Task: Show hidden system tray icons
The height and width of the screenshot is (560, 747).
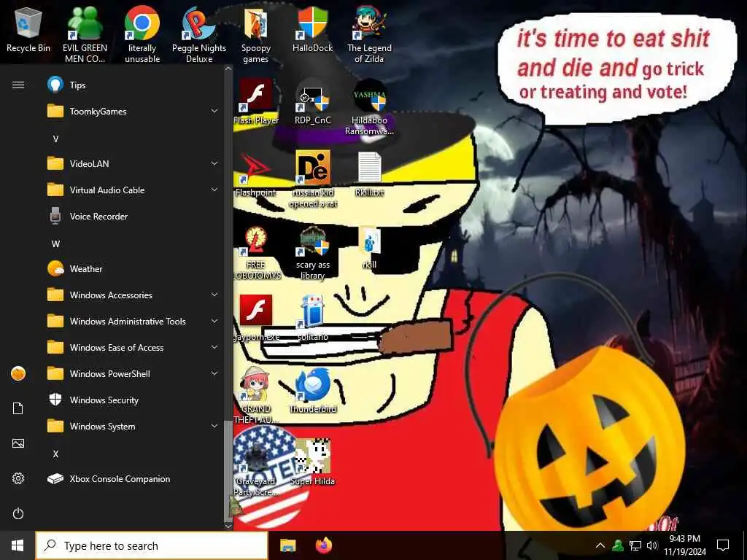Action: click(x=600, y=545)
